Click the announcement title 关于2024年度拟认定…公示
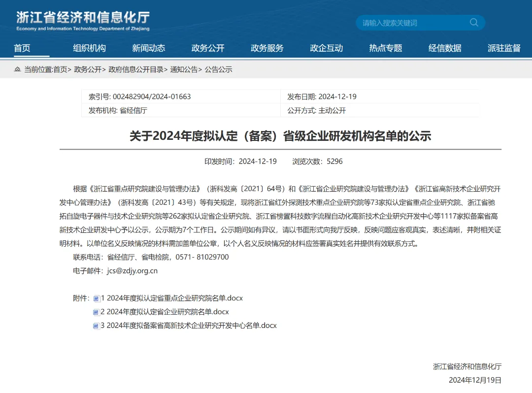The image size is (532, 393). 280,136
